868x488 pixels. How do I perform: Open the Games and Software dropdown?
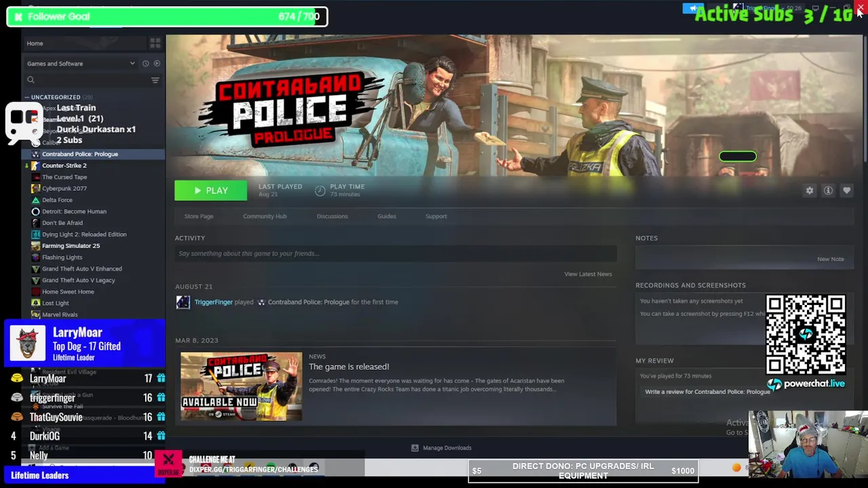(81, 64)
